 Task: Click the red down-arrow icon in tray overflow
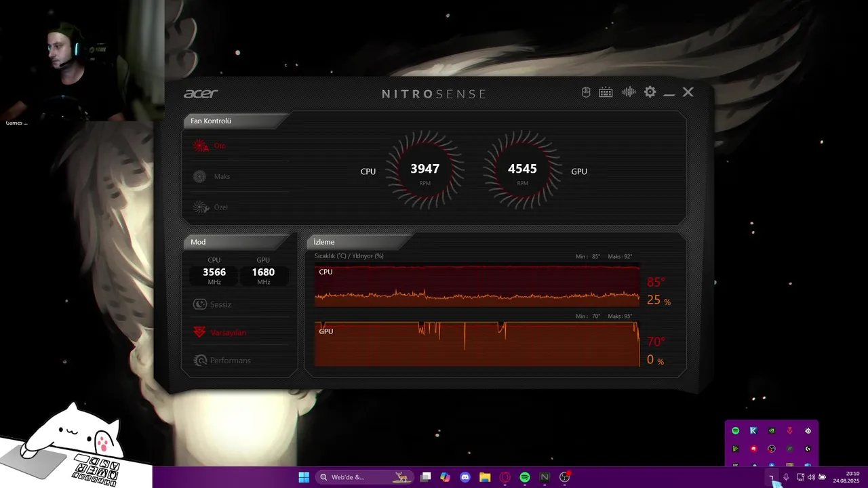[789, 431]
